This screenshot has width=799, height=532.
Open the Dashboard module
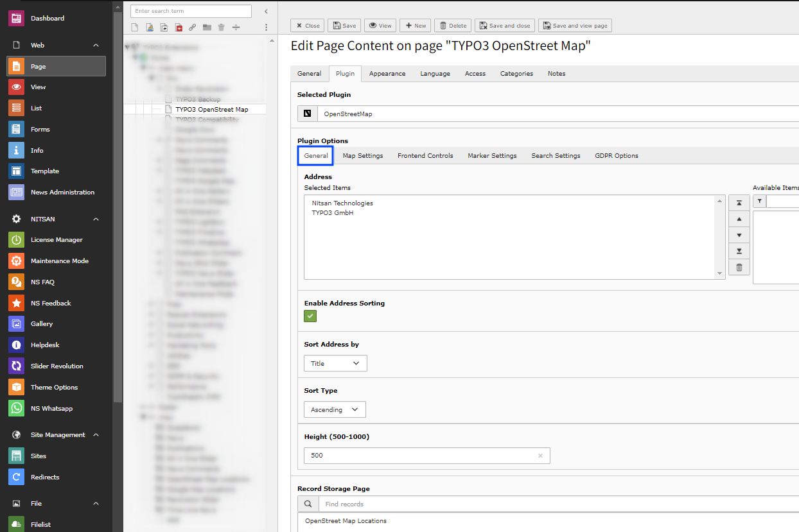(57, 18)
